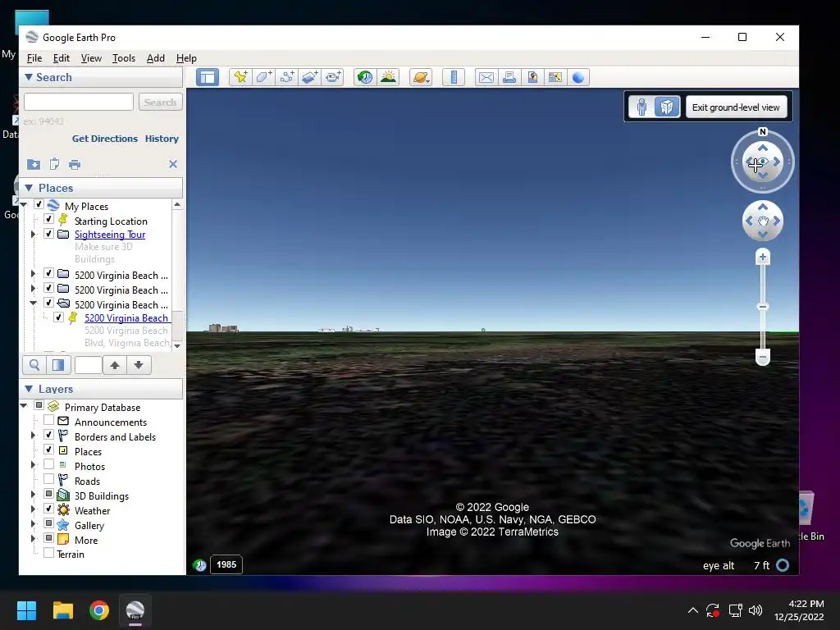Clear search results with the X icon

tap(173, 164)
